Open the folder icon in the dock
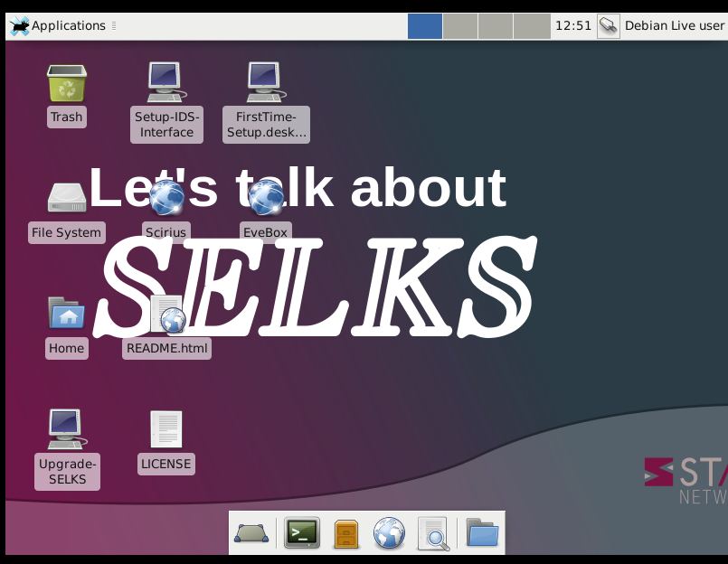Image resolution: width=728 pixels, height=564 pixels. [482, 533]
